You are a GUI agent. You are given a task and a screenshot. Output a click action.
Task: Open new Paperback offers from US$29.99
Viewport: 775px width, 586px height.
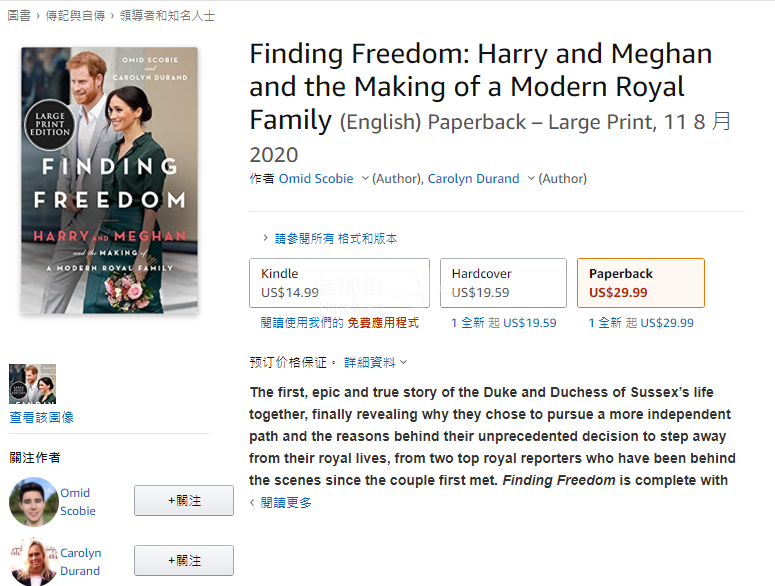pyautogui.click(x=641, y=323)
